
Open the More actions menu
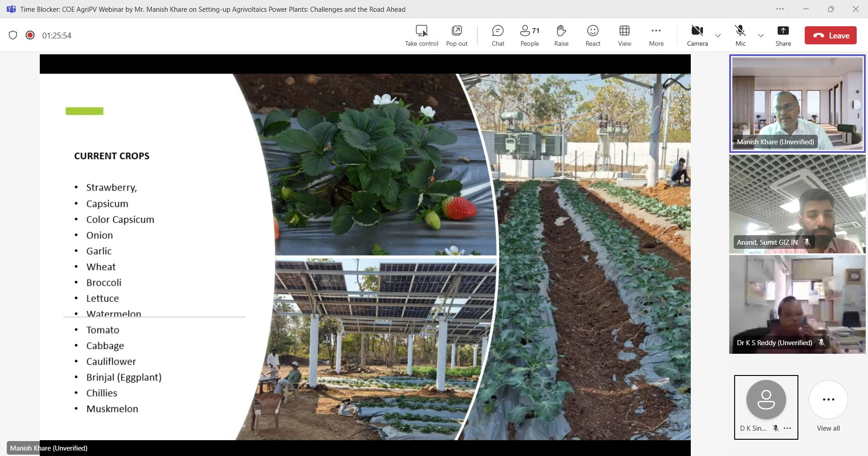656,35
